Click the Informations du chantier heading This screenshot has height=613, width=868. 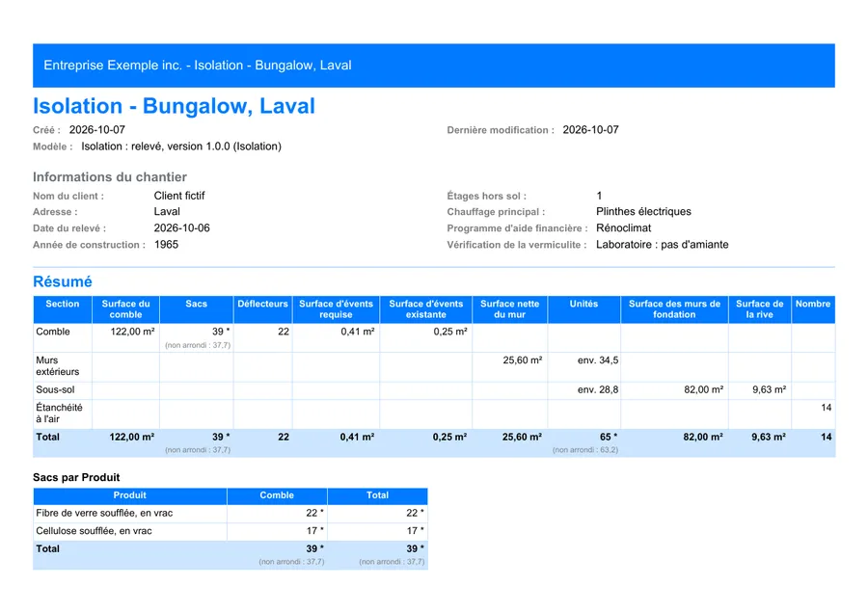[x=110, y=177]
